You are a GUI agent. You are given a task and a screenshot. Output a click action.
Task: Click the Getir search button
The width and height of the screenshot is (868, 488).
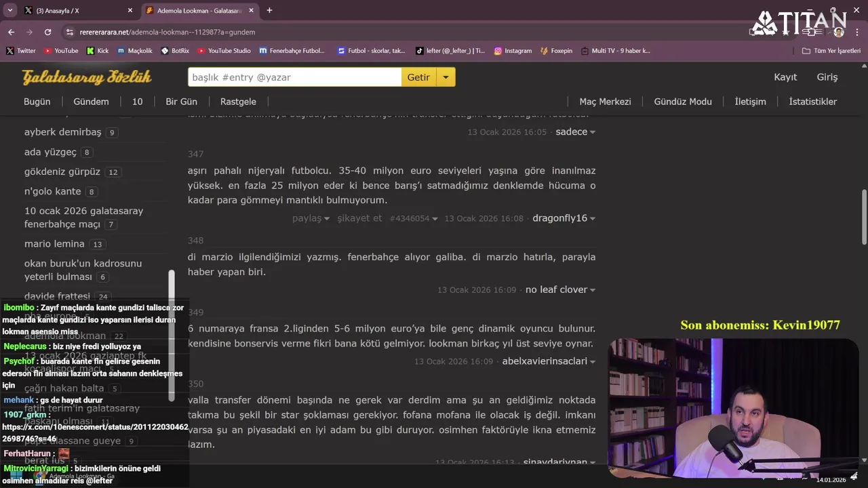[x=418, y=77]
